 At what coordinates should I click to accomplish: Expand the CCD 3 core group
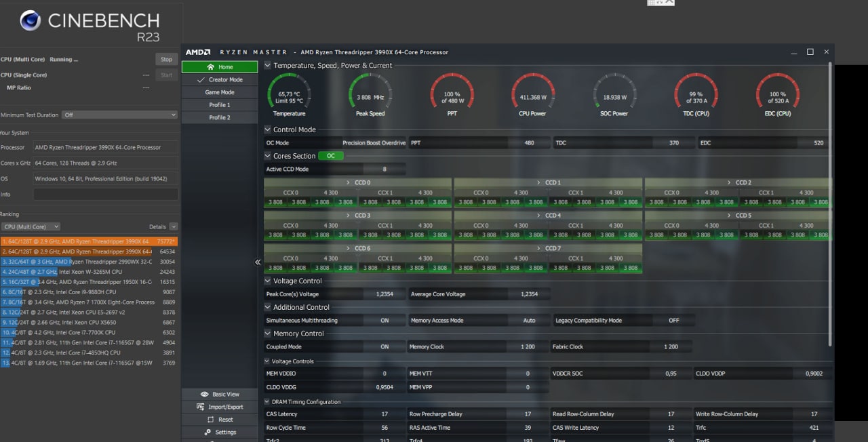[x=357, y=216]
